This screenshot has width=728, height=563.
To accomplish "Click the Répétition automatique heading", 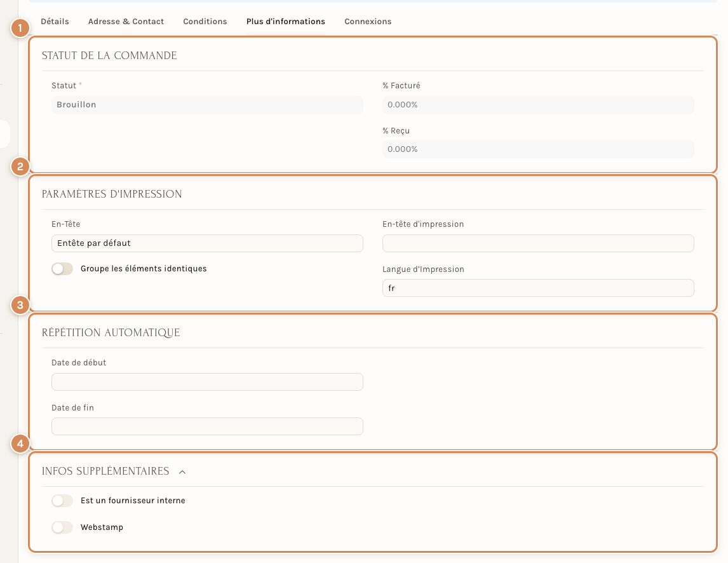I will tap(111, 332).
